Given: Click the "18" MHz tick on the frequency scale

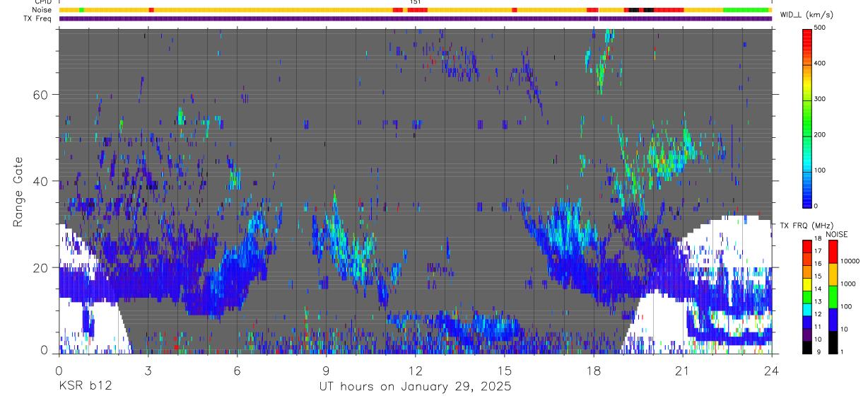Looking at the screenshot, I should tap(819, 240).
